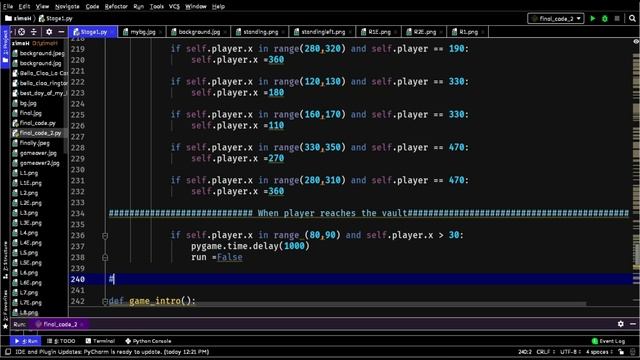Viewport: 640px width, 360px height.
Task: Minimize the Run tool window
Action: pyautogui.click(x=633, y=324)
